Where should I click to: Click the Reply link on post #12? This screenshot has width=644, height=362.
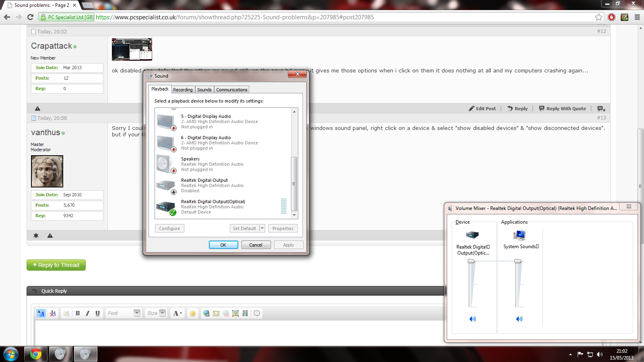[517, 109]
